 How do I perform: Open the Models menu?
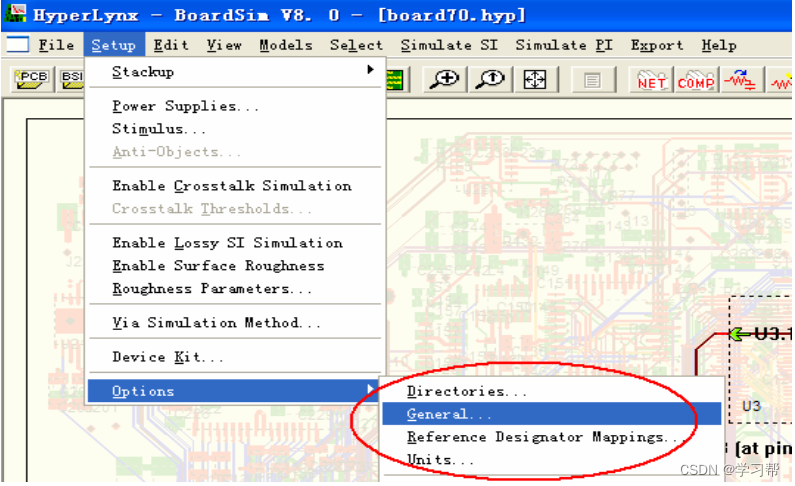(x=286, y=45)
